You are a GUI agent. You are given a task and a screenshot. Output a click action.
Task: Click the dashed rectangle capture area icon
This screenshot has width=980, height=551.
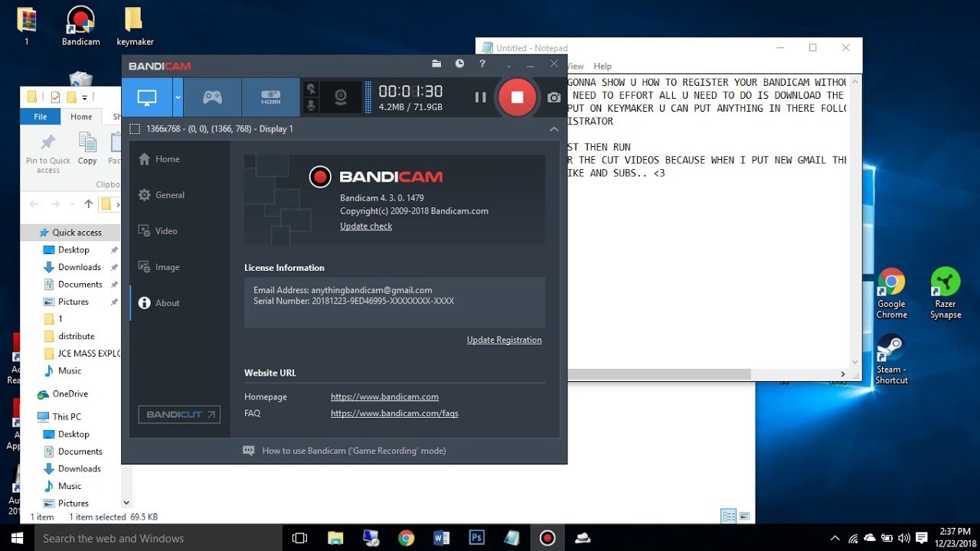(135, 129)
